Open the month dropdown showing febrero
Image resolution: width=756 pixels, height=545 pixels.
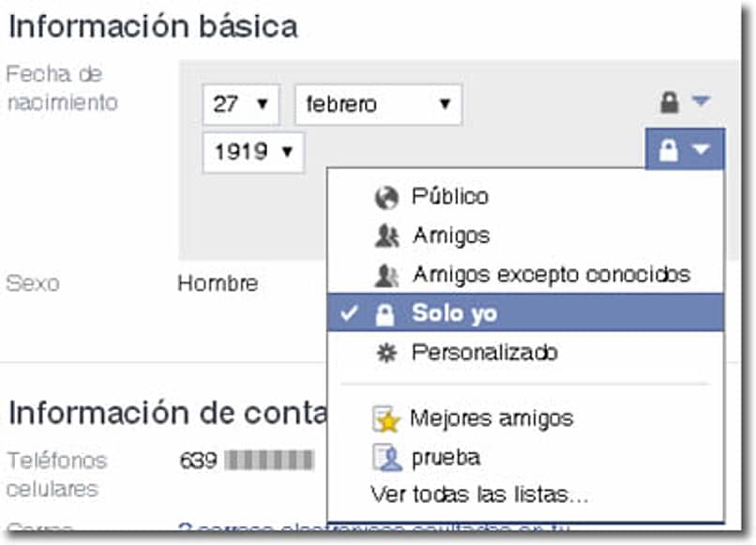coord(380,105)
